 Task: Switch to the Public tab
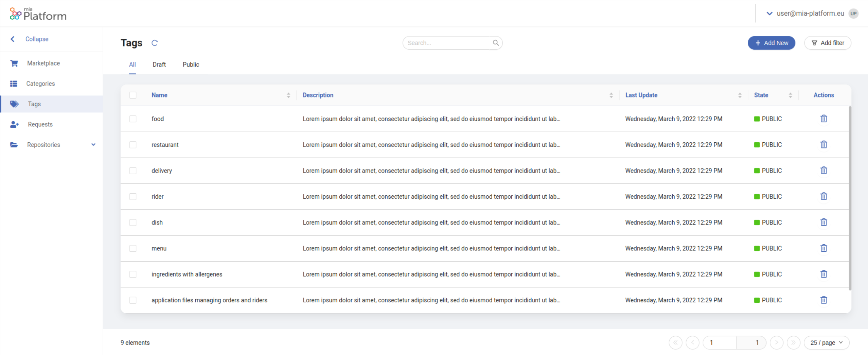click(191, 65)
